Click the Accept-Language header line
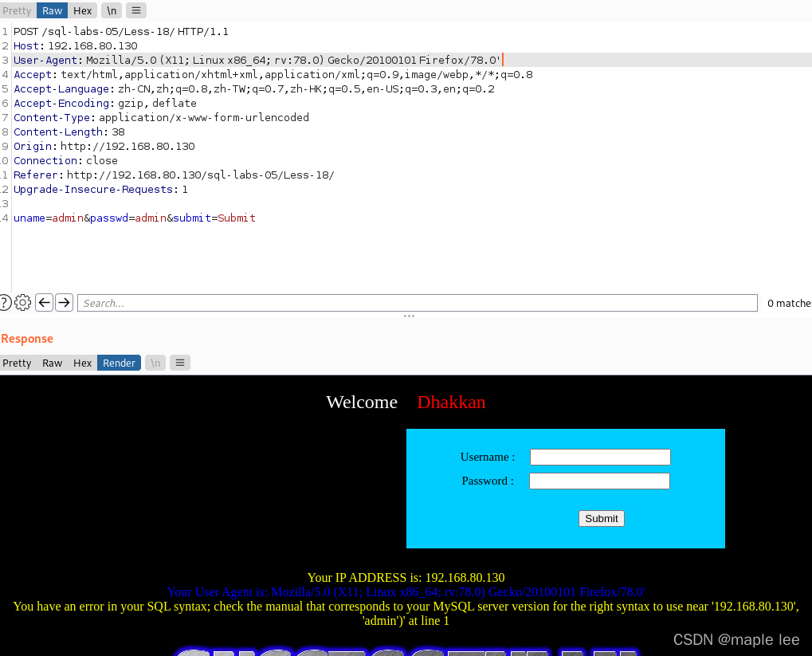The height and width of the screenshot is (656, 812). (x=253, y=89)
